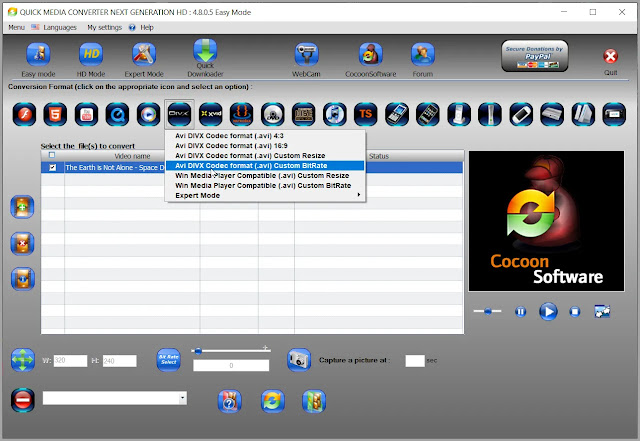Click the preview snapshot image icon
This screenshot has width=640, height=441.
tap(602, 312)
